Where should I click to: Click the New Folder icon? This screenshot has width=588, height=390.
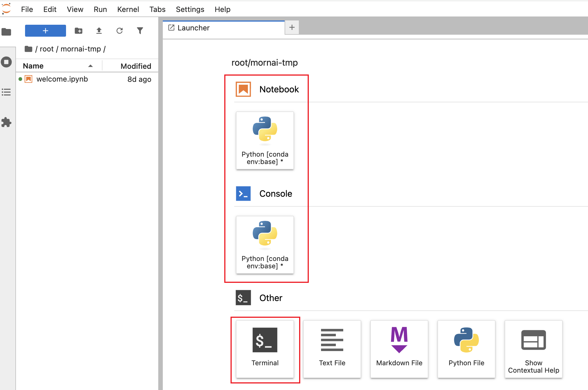point(79,31)
